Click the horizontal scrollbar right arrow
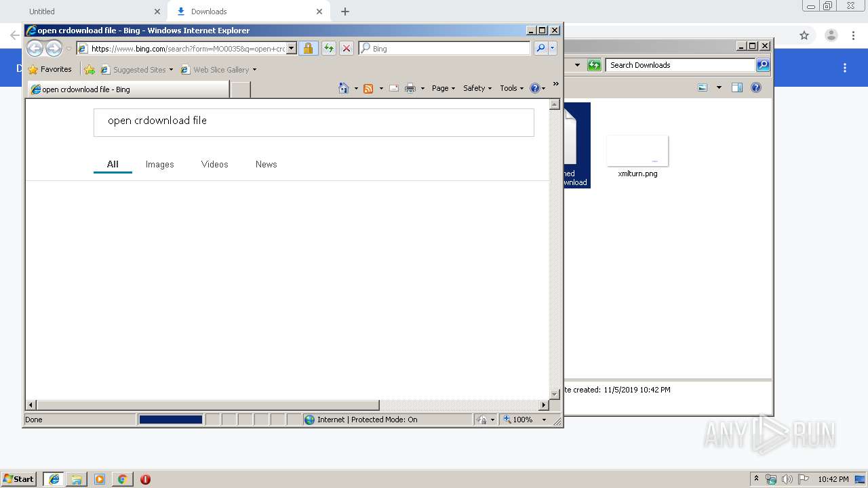The width and height of the screenshot is (868, 488). tap(544, 405)
